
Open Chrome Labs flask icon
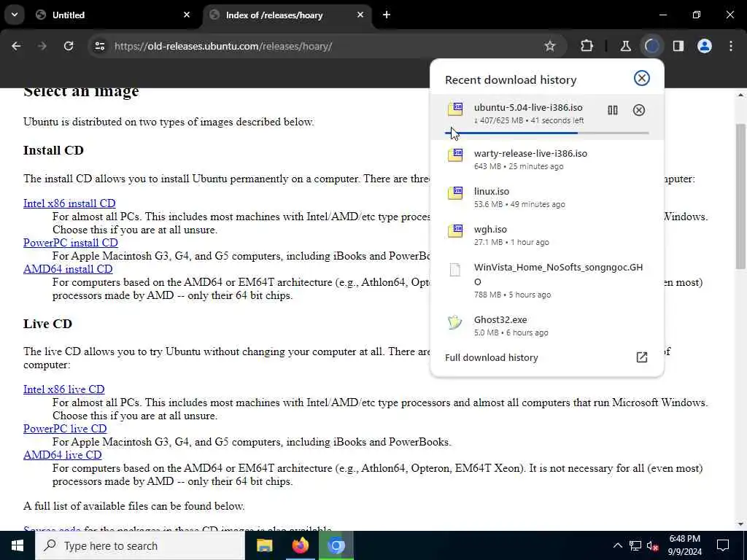click(x=625, y=46)
